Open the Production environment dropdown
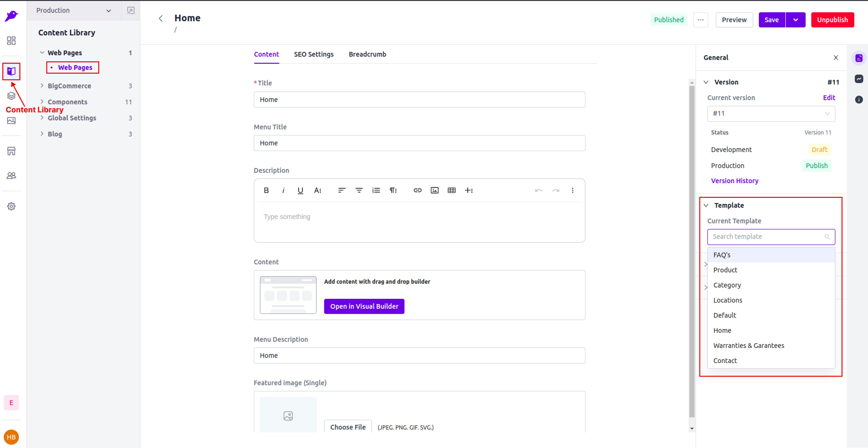Viewport: 868px width, 448px height. coord(73,10)
